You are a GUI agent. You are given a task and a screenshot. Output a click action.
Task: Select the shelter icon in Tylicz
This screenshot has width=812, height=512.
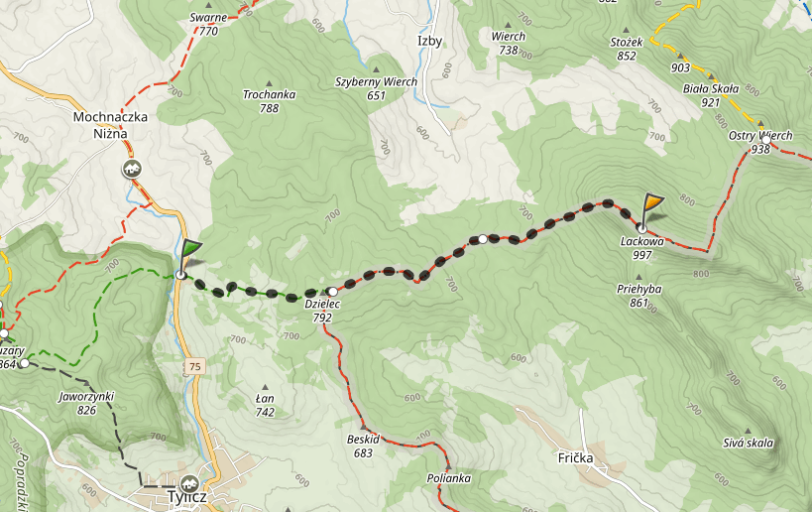coord(189,483)
